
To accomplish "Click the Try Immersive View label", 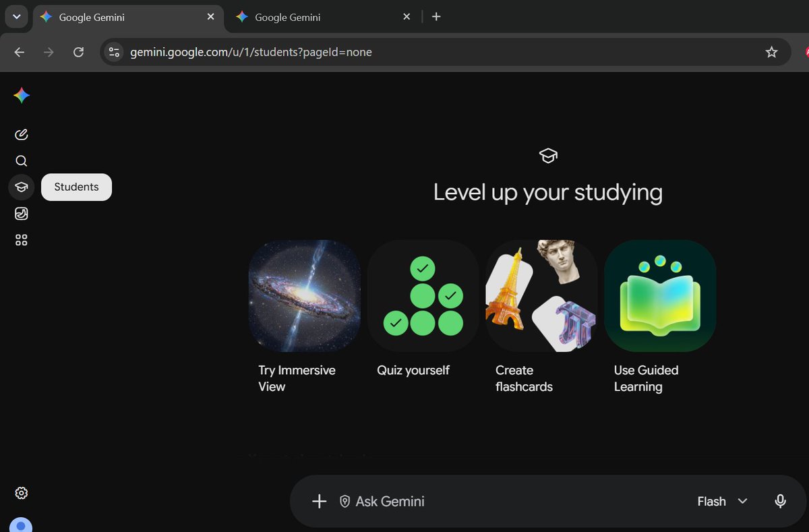I will coord(297,378).
